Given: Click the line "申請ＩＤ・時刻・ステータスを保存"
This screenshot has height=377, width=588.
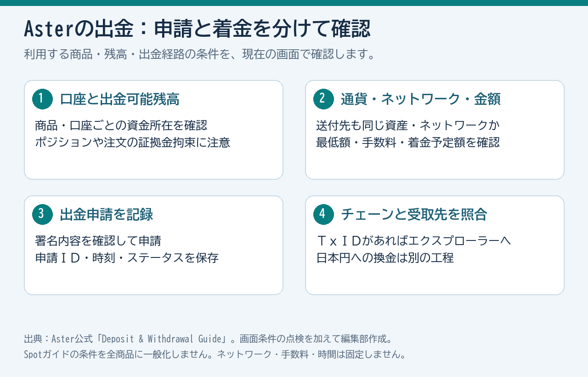Looking at the screenshot, I should (127, 257).
